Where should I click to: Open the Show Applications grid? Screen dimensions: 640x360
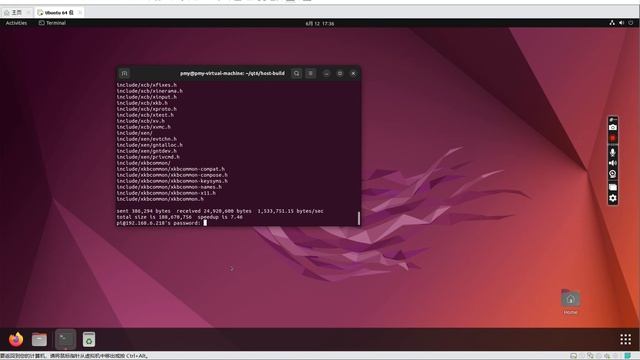[x=625, y=339]
